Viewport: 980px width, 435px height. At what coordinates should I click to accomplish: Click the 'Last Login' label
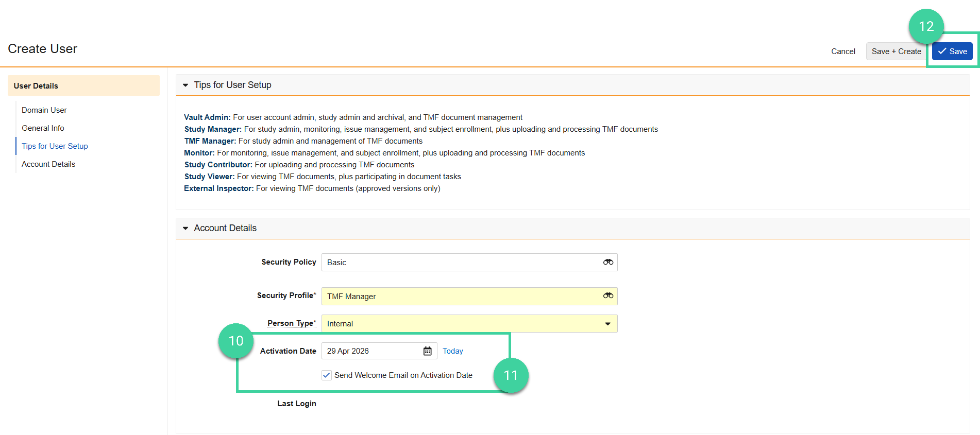coord(297,404)
